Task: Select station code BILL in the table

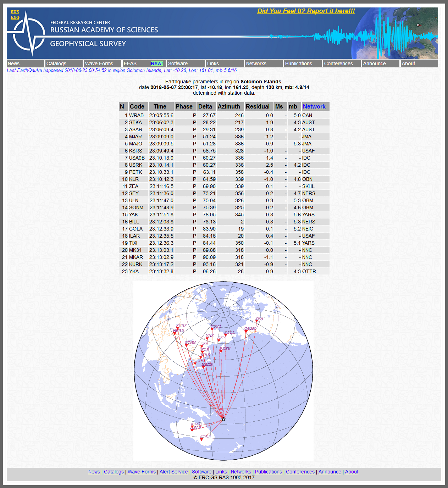Action: [x=134, y=222]
